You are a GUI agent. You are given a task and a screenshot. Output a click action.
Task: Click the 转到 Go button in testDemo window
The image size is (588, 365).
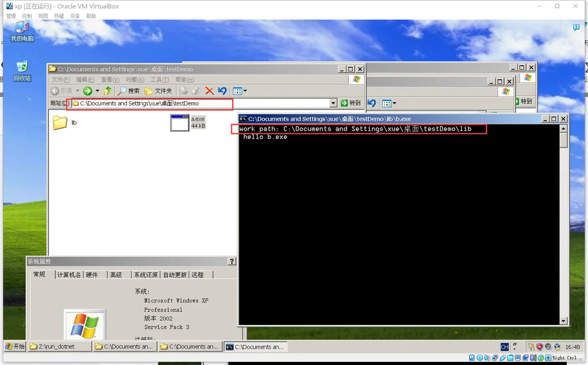[351, 103]
